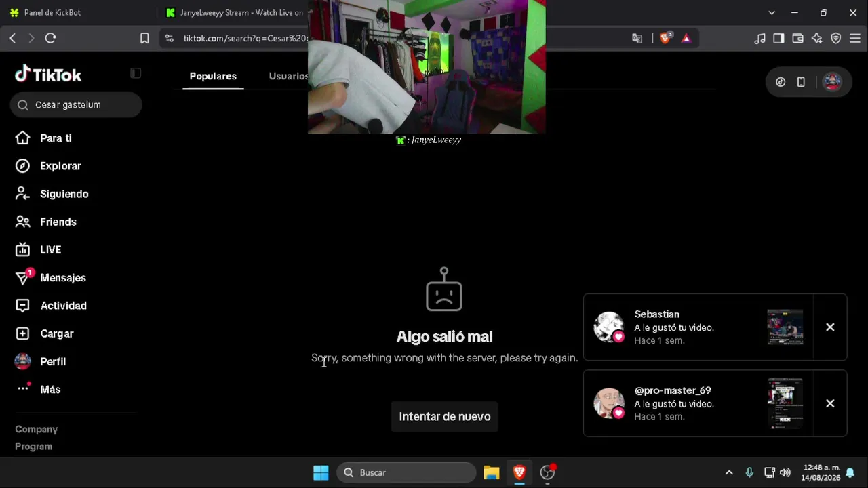Click the get mobile app phone icon

point(801,82)
